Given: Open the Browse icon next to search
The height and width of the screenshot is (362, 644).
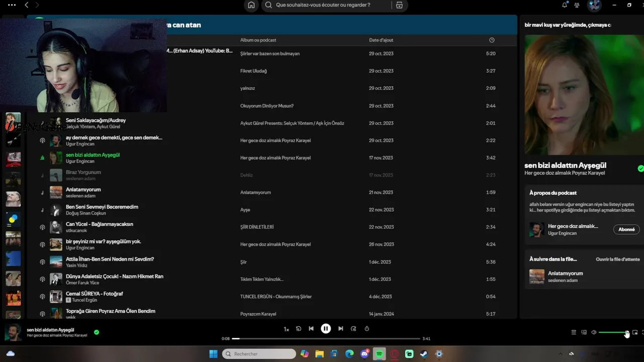Looking at the screenshot, I should 399,5.
